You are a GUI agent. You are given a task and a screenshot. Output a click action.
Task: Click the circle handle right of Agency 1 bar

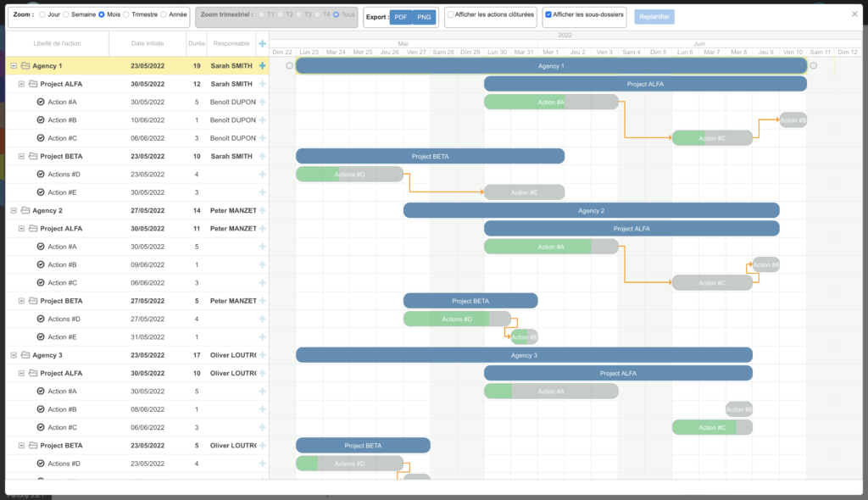[814, 65]
